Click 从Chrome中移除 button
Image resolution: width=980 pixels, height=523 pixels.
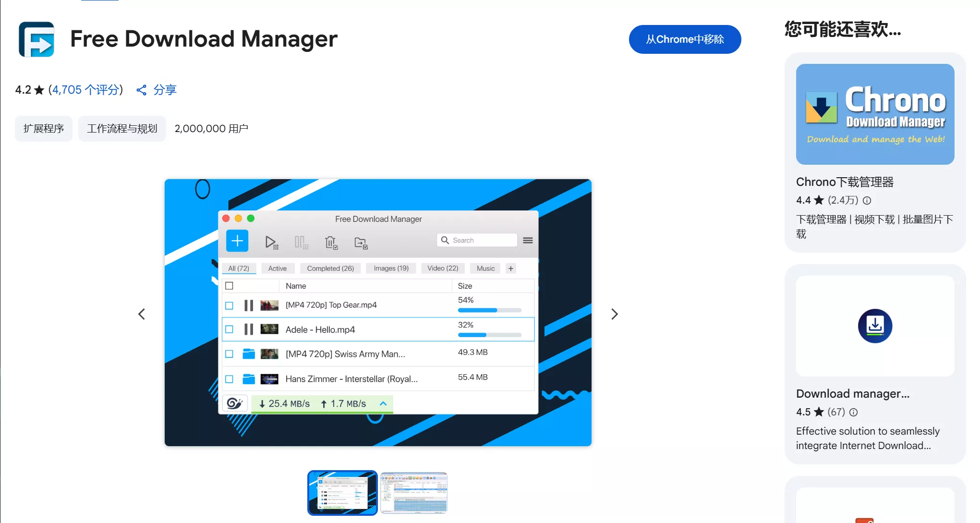click(x=685, y=39)
